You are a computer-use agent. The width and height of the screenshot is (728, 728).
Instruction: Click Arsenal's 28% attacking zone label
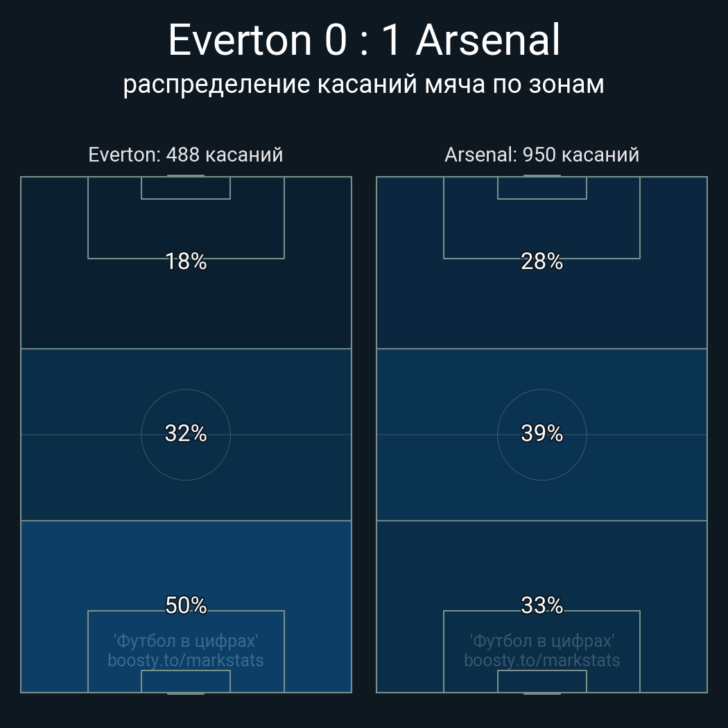tap(541, 261)
